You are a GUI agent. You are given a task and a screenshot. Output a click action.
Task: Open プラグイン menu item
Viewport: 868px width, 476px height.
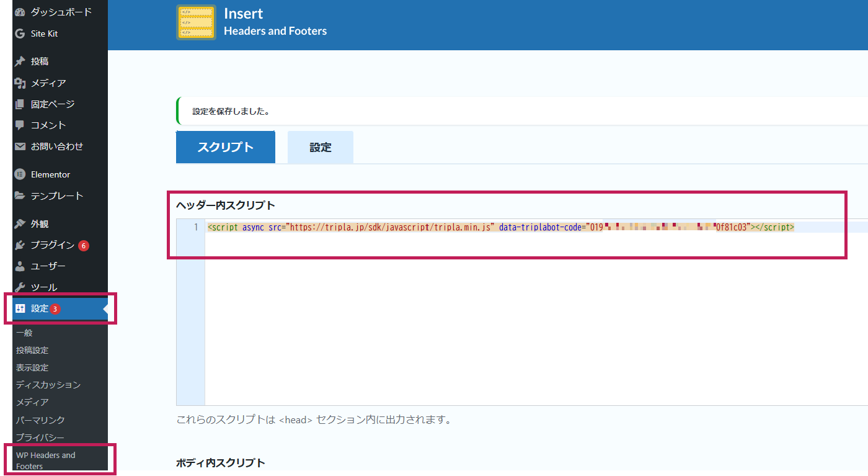54,245
